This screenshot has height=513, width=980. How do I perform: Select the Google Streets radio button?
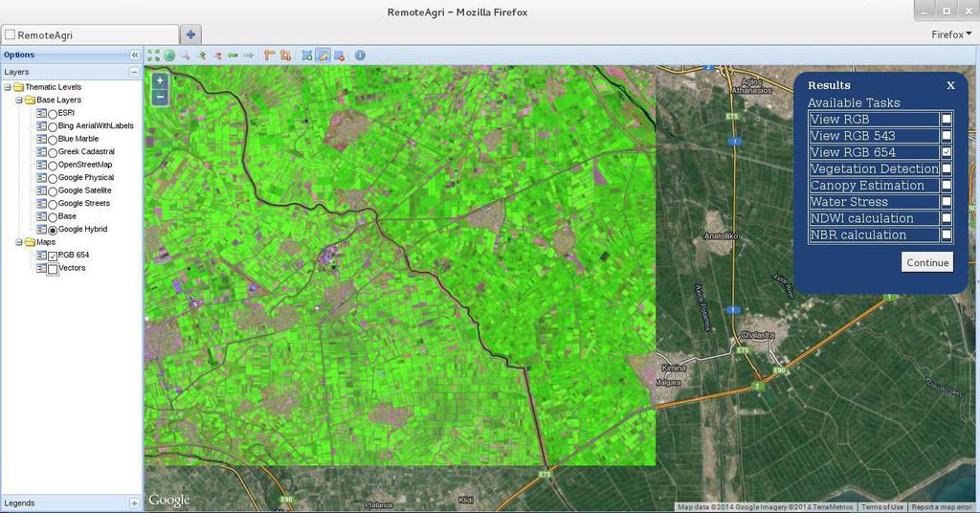click(53, 204)
